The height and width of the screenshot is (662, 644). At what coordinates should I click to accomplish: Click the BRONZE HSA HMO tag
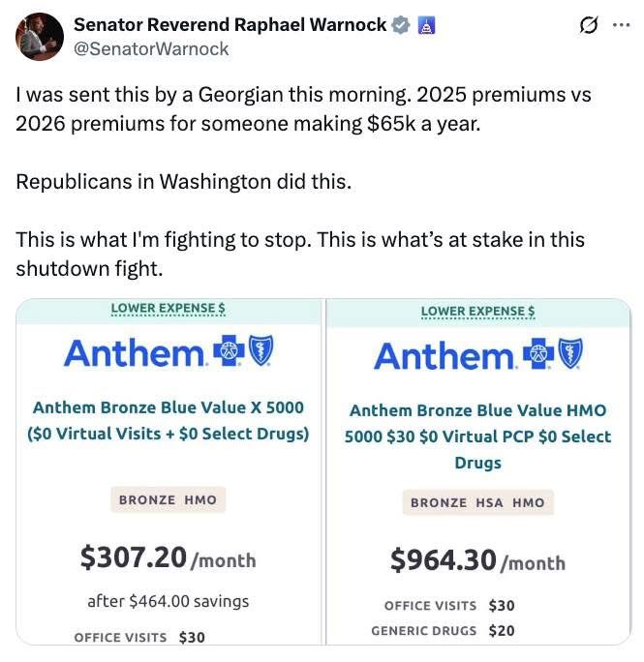(478, 503)
